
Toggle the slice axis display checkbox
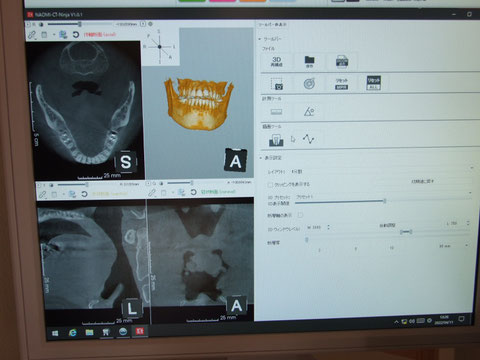click(x=300, y=215)
